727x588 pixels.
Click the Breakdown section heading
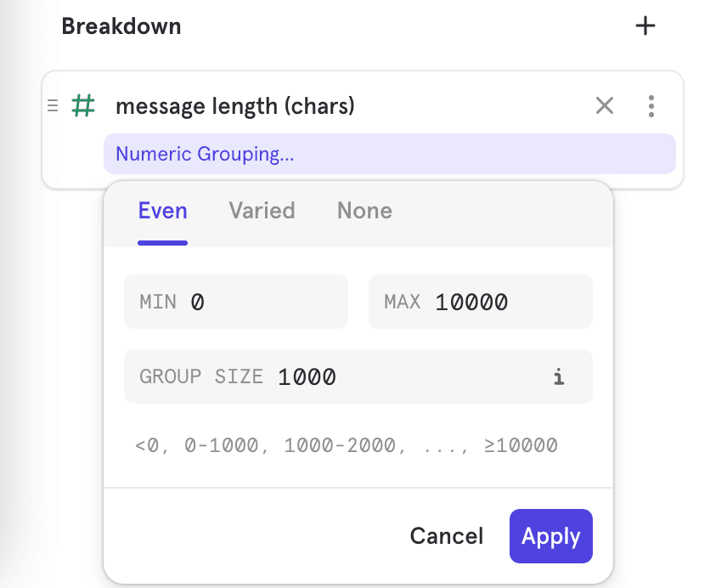click(x=121, y=26)
